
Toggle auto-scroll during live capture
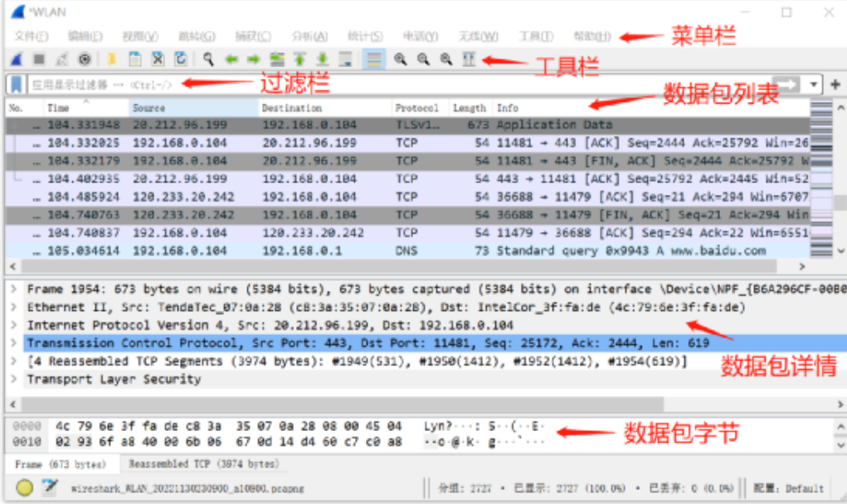[x=345, y=60]
